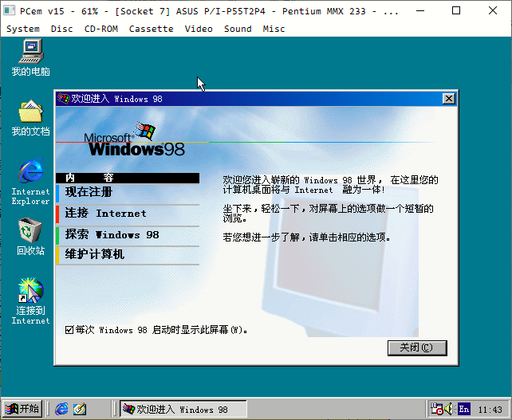The width and height of the screenshot is (512, 420).
Task: Click the Microsoft Windows 98 logo
Action: coord(135,139)
